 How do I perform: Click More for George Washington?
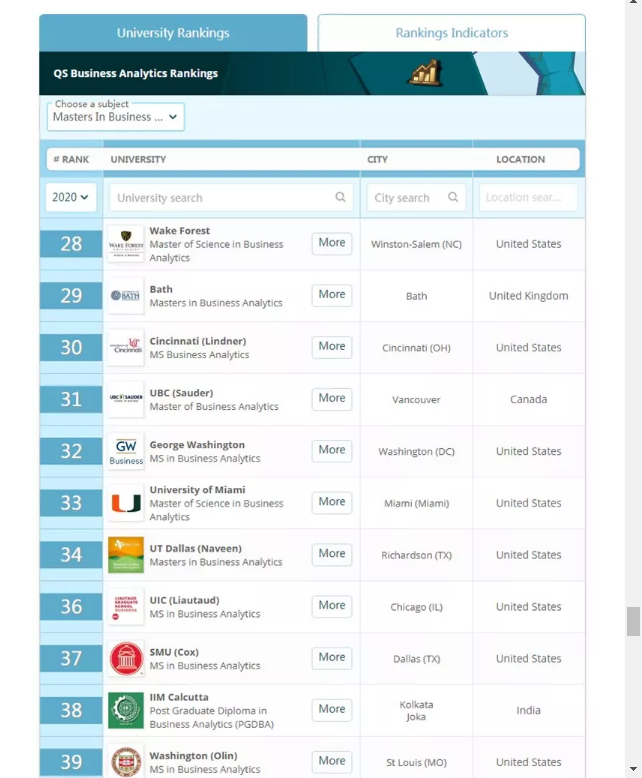coord(332,450)
